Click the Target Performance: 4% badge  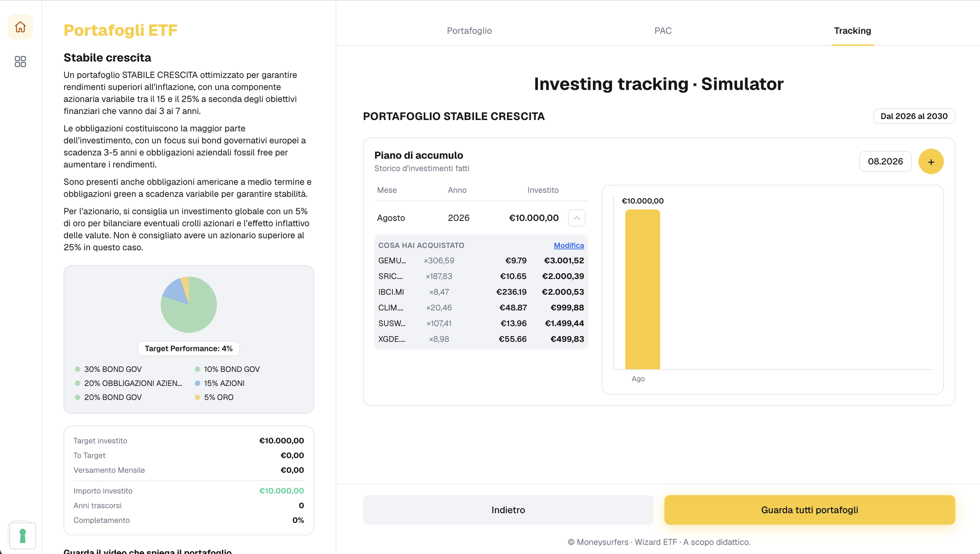click(189, 348)
